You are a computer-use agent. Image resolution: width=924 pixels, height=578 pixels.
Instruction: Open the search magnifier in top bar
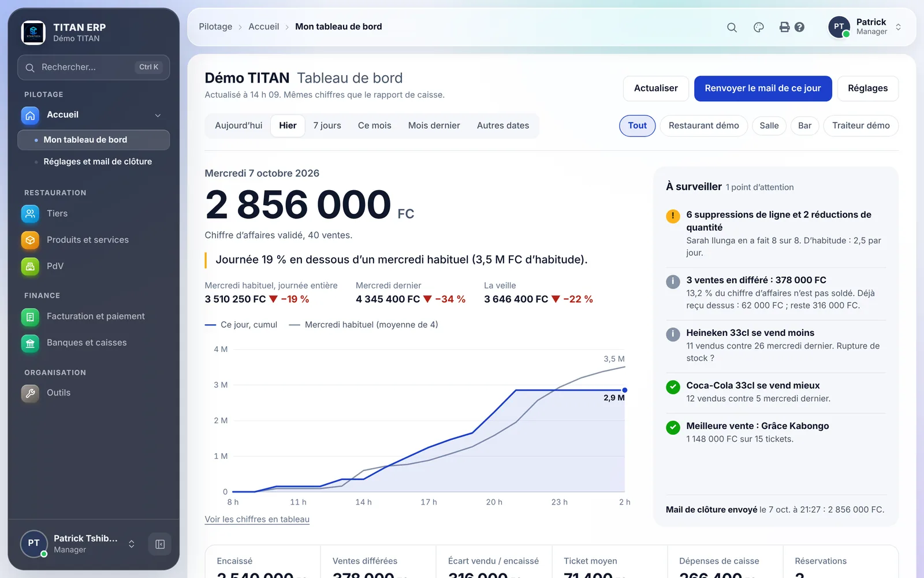732,27
